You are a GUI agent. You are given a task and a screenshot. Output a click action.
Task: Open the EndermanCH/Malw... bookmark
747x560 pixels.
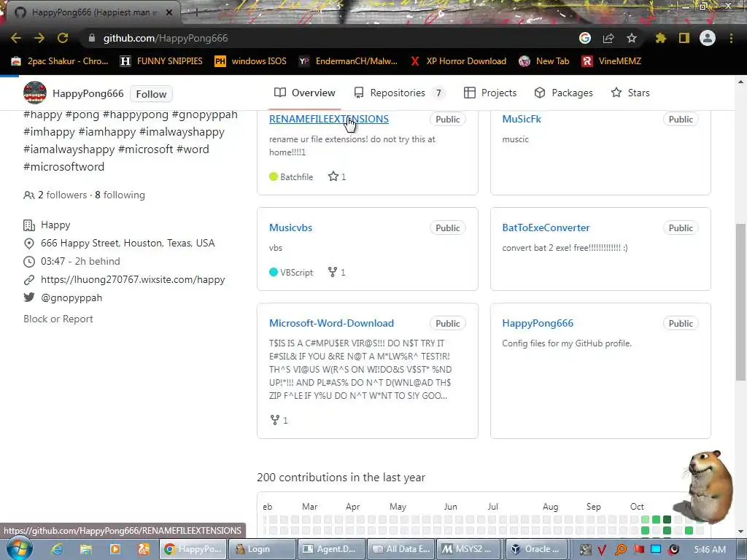tap(348, 61)
